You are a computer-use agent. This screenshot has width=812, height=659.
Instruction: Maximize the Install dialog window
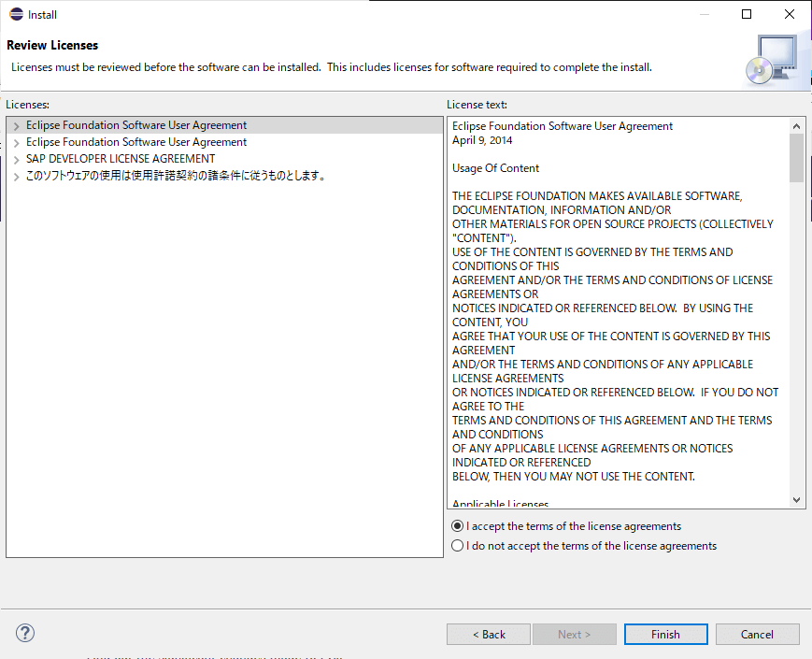click(x=747, y=14)
